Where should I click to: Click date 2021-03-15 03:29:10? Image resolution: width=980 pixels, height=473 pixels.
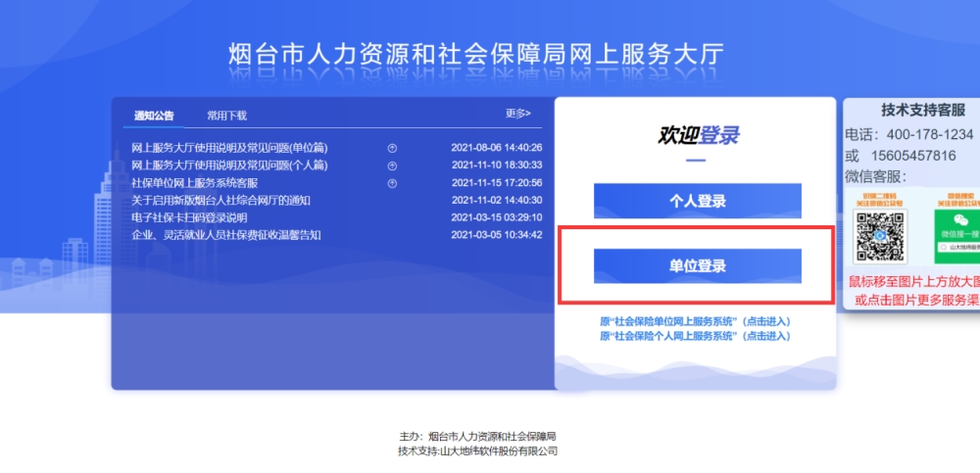click(x=497, y=218)
